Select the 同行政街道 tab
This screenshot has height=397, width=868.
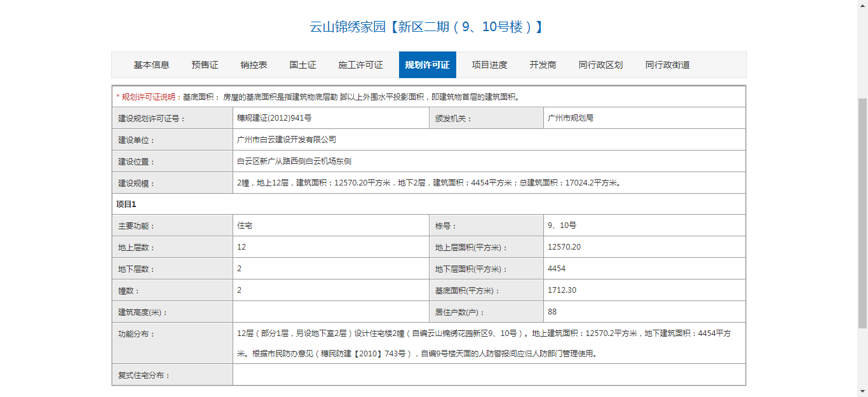click(x=667, y=65)
